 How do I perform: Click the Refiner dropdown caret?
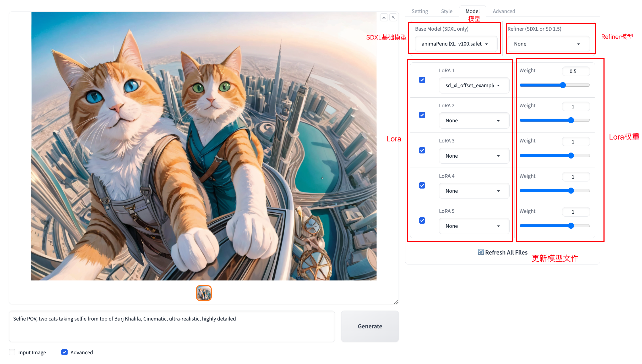pos(579,44)
